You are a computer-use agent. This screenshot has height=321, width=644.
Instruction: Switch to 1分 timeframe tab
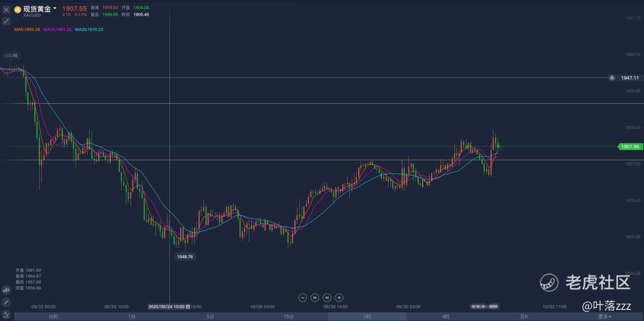[x=132, y=316]
